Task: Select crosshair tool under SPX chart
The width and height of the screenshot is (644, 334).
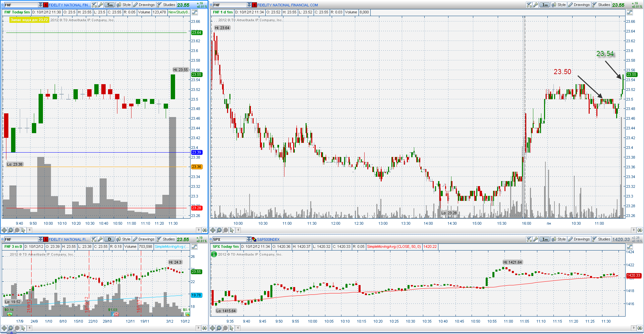Action: pyautogui.click(x=213, y=328)
